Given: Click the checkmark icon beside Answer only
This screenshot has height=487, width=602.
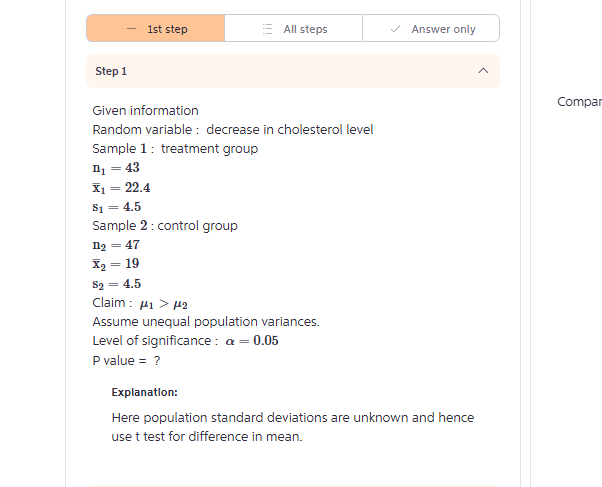Looking at the screenshot, I should (395, 29).
